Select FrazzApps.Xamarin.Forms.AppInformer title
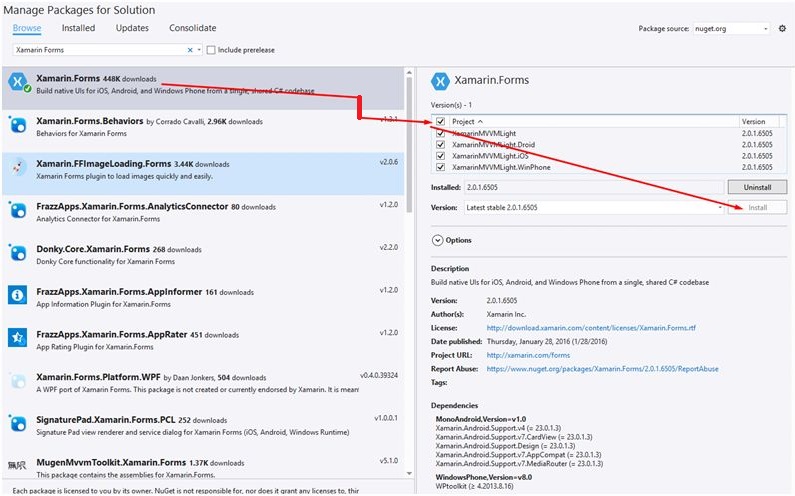The width and height of the screenshot is (795, 496). click(119, 292)
